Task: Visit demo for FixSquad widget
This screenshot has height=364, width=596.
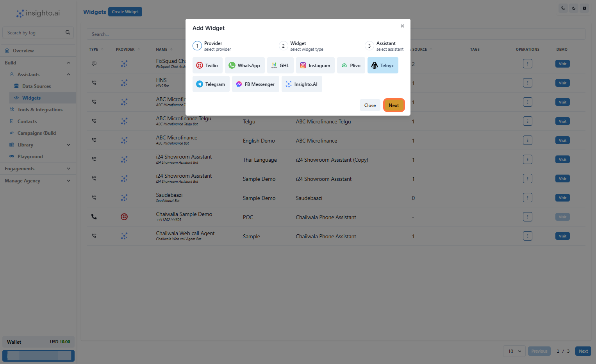Action: [562, 64]
